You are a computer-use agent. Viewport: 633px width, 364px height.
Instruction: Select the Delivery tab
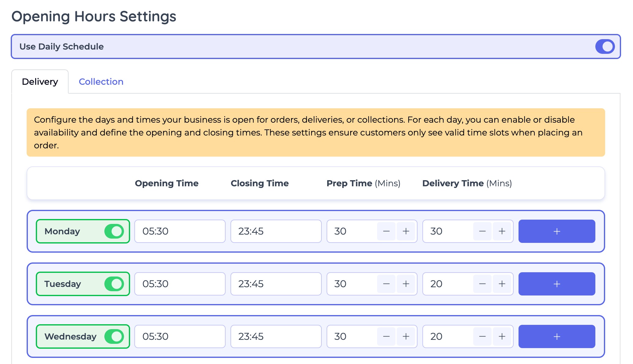pyautogui.click(x=40, y=82)
